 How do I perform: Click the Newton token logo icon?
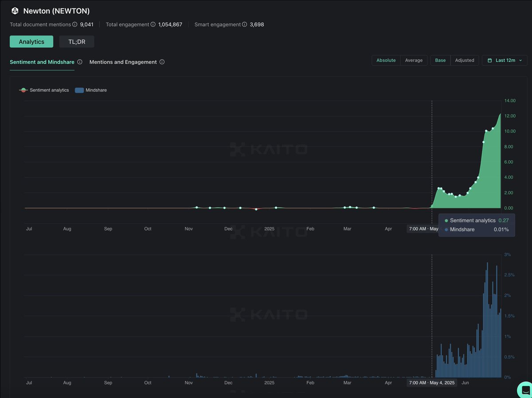tap(15, 11)
